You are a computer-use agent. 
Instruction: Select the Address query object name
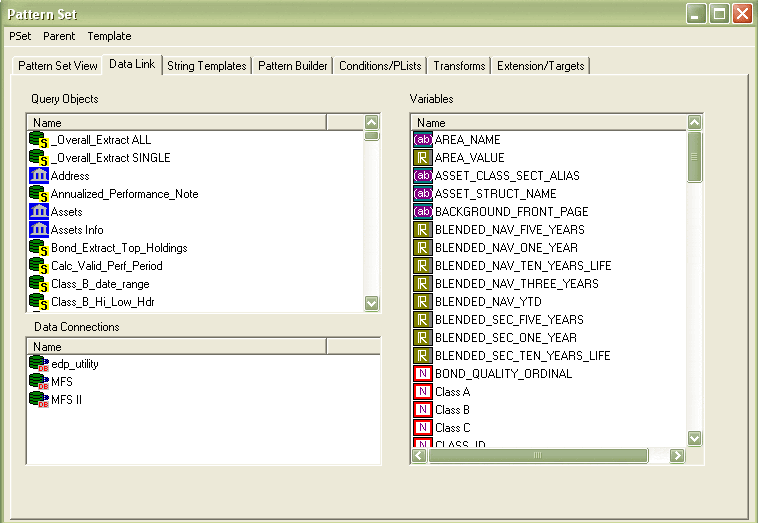click(70, 176)
